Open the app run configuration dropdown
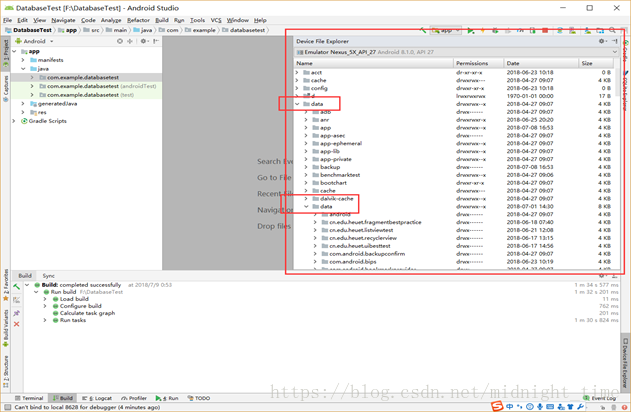The width and height of the screenshot is (631, 412). pyautogui.click(x=446, y=30)
